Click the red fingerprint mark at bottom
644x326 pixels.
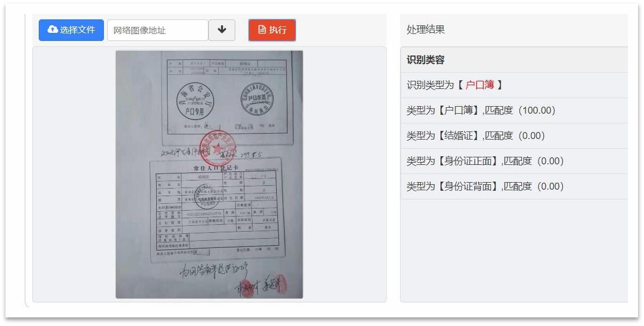[x=281, y=283]
